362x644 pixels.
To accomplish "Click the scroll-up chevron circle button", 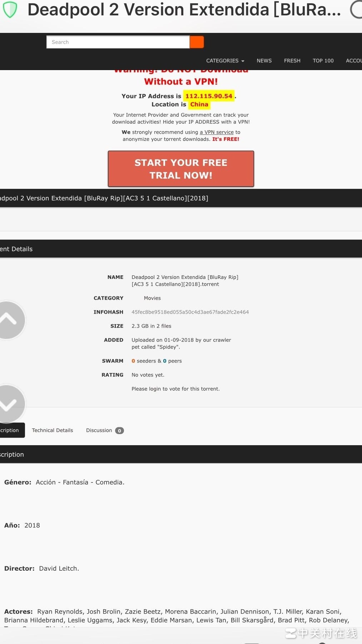I will click(x=9, y=320).
